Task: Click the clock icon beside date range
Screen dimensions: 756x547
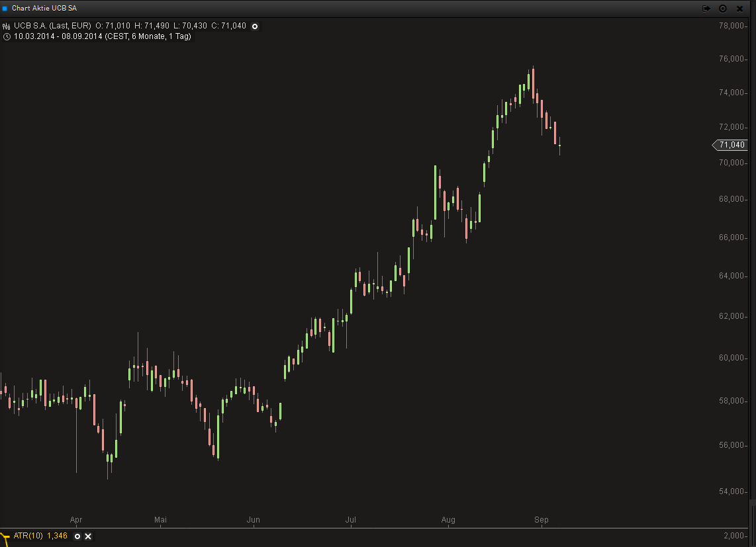Action: (x=7, y=36)
